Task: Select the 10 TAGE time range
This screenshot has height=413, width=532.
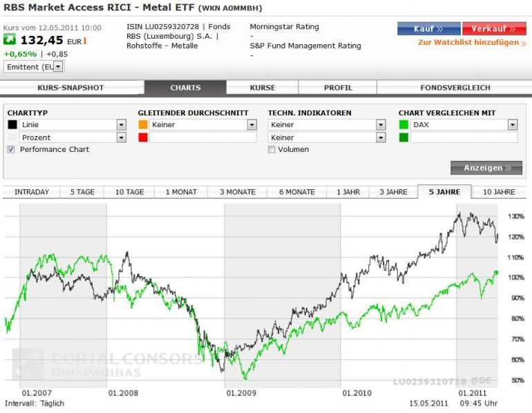Action: tap(129, 192)
